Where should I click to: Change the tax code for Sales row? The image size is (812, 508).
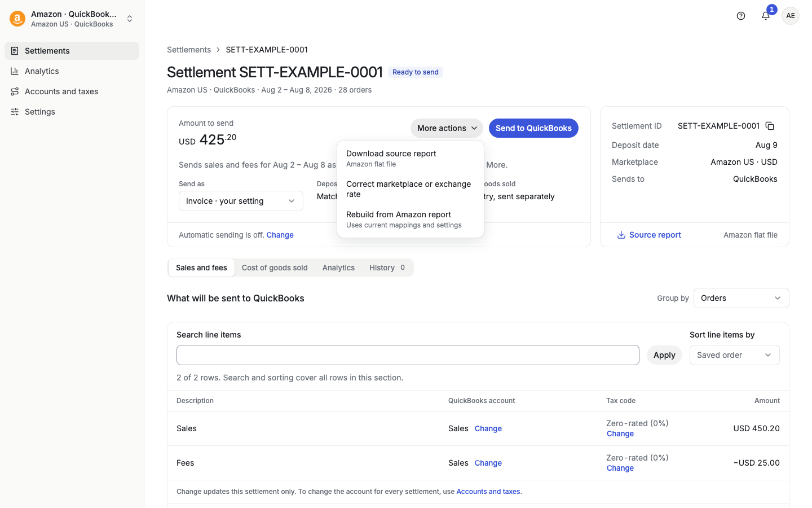(620, 433)
